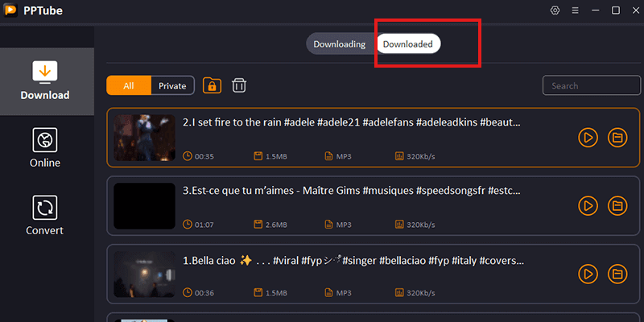Open the settings gear icon
Image resolution: width=644 pixels, height=322 pixels.
[555, 10]
